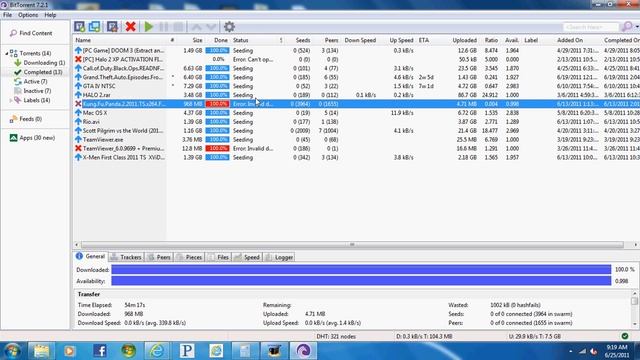
Task: Open Apps (30 new) in the sidebar
Action: (32, 138)
